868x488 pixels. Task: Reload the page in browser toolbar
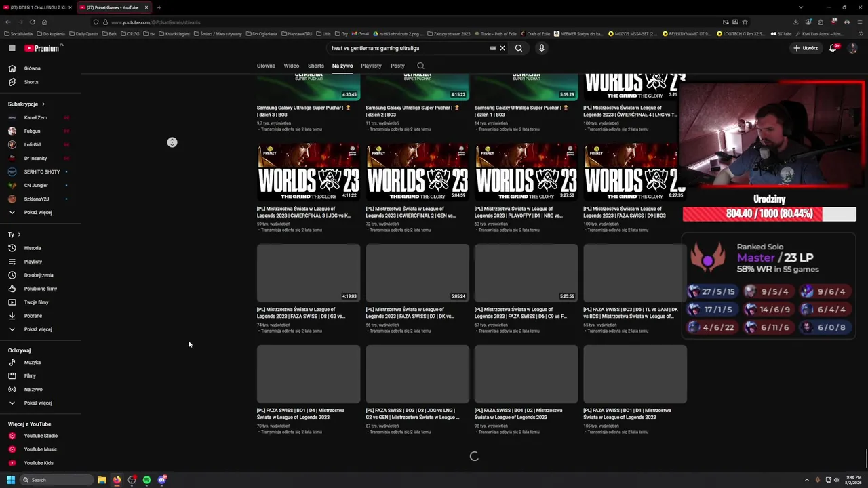pos(32,22)
